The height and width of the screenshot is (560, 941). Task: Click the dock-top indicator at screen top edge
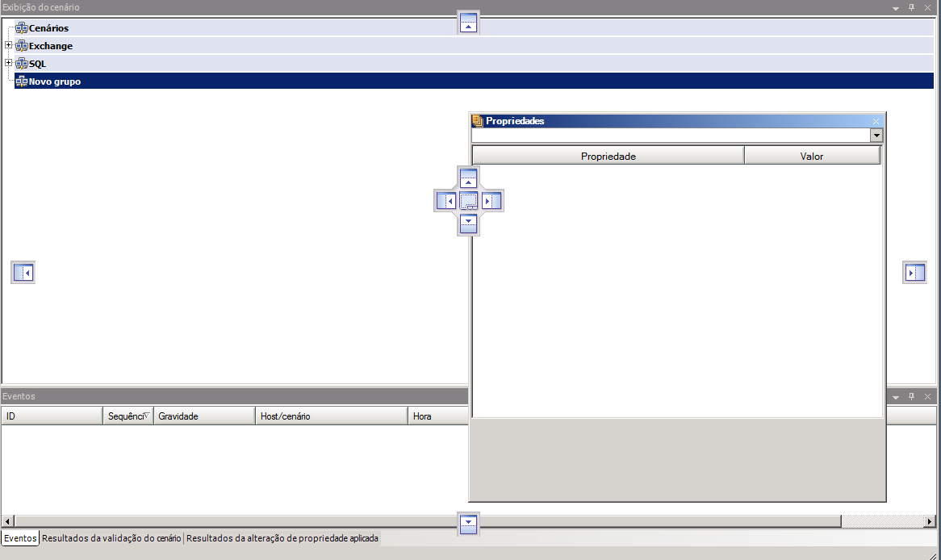tap(468, 23)
